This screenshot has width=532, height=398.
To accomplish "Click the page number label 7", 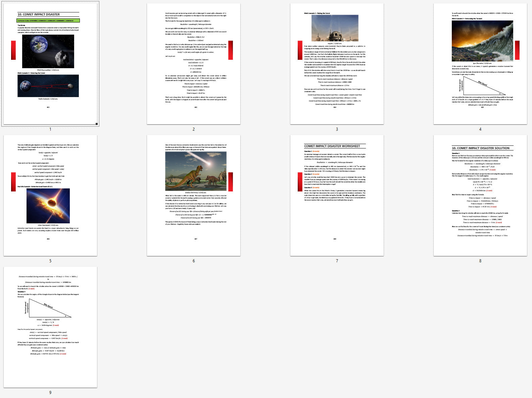I will click(337, 261).
